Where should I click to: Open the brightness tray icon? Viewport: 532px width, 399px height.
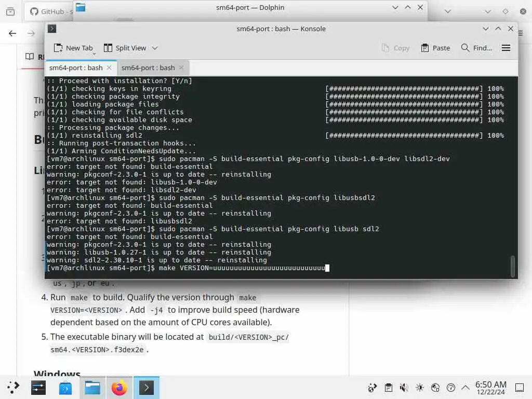(420, 388)
